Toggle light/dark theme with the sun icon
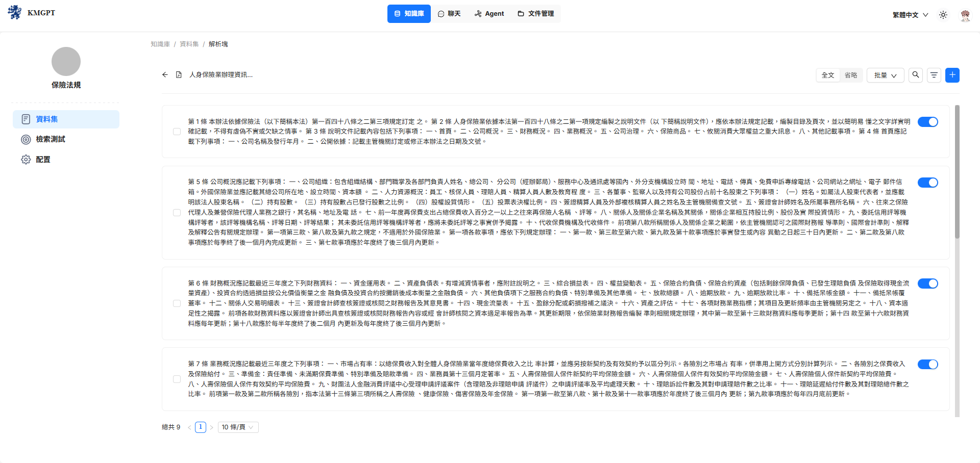Viewport: 980px width, 463px height. pyautogui.click(x=943, y=15)
